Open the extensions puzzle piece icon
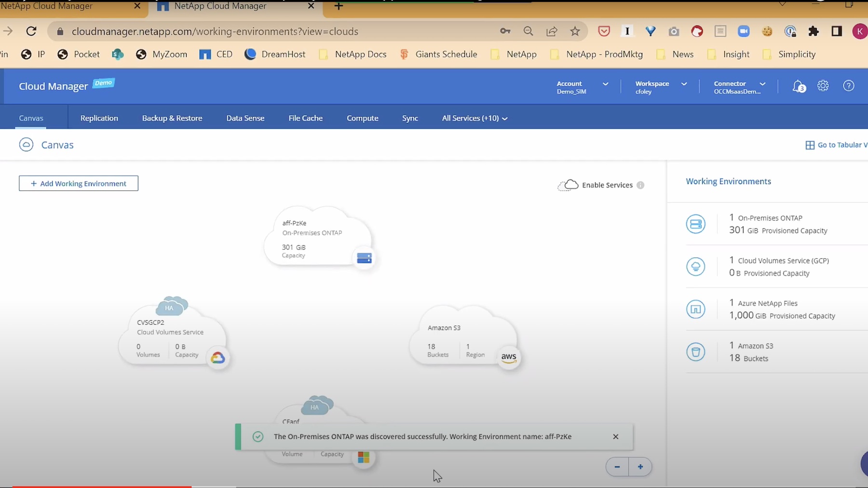This screenshot has height=488, width=868. click(x=814, y=31)
